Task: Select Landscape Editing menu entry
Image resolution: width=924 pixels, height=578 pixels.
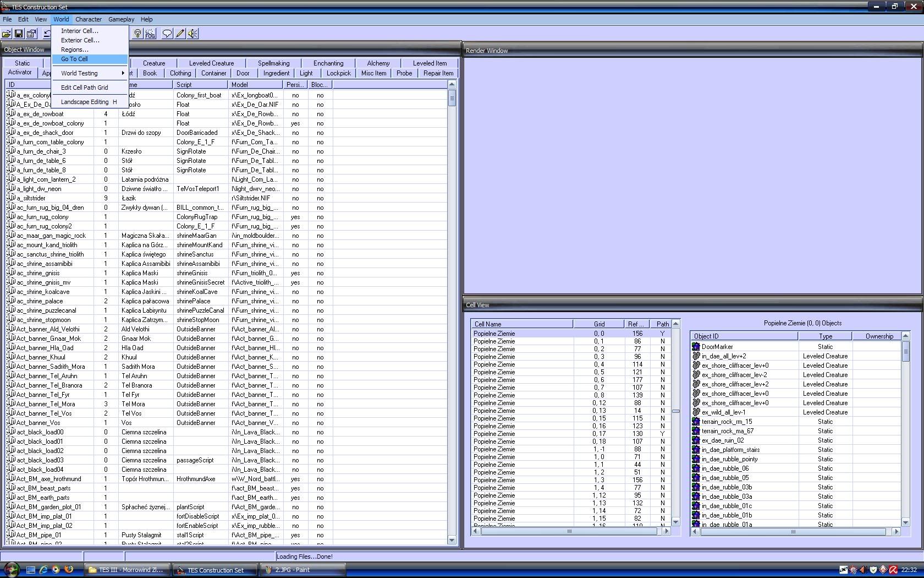Action: pos(90,102)
